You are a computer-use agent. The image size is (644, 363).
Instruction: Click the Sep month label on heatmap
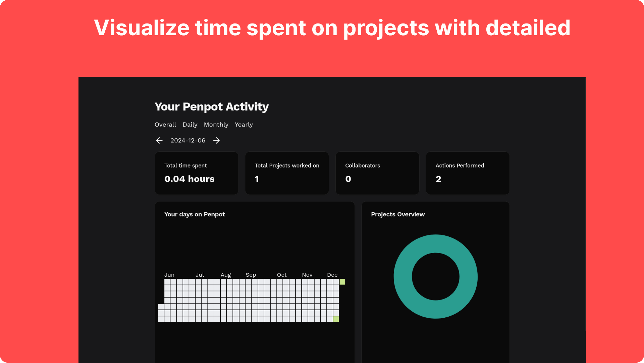tap(251, 275)
